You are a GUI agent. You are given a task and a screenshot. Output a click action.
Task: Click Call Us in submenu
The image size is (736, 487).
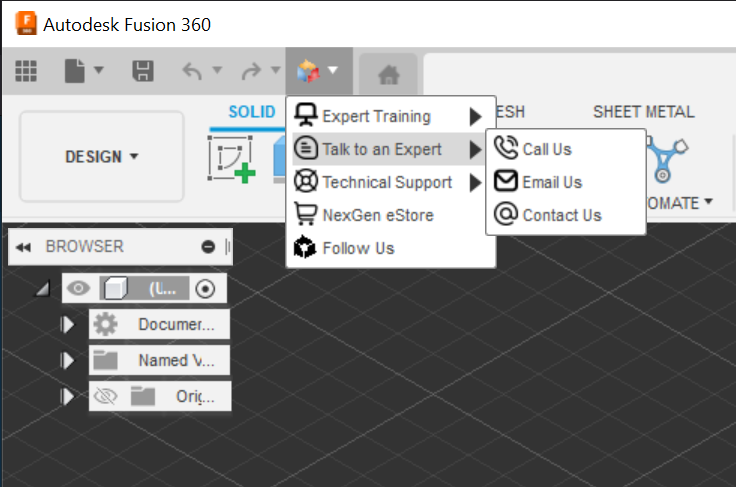pyautogui.click(x=566, y=149)
